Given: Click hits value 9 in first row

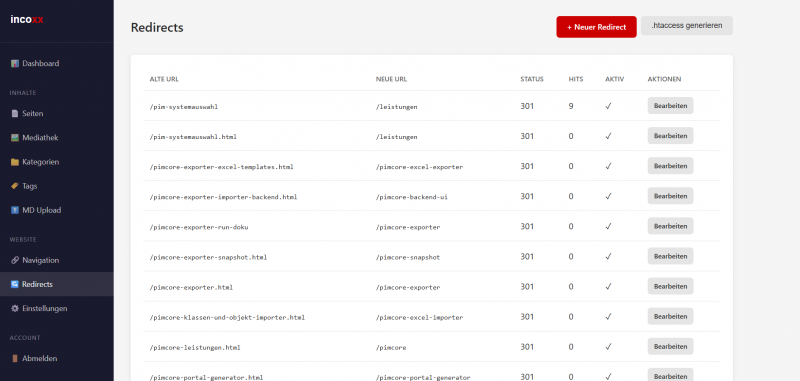Looking at the screenshot, I should 571,106.
